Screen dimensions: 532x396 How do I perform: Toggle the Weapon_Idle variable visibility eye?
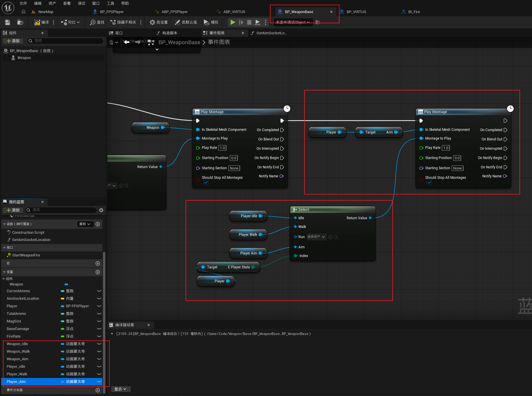click(99, 344)
